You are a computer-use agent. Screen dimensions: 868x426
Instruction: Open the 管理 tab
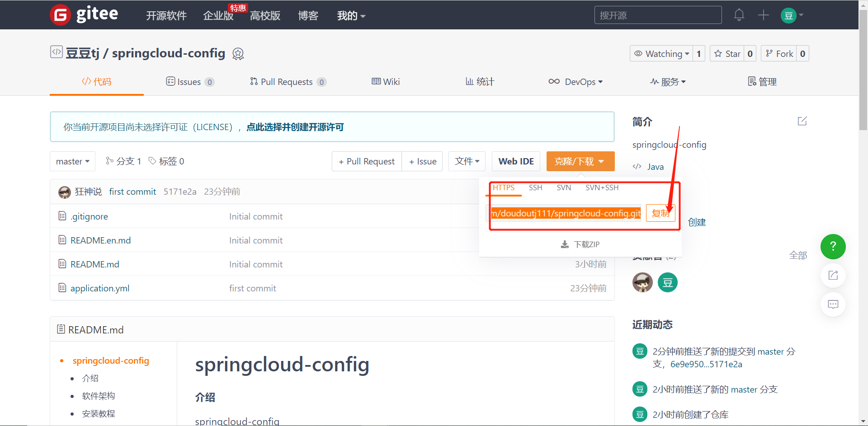(x=762, y=82)
